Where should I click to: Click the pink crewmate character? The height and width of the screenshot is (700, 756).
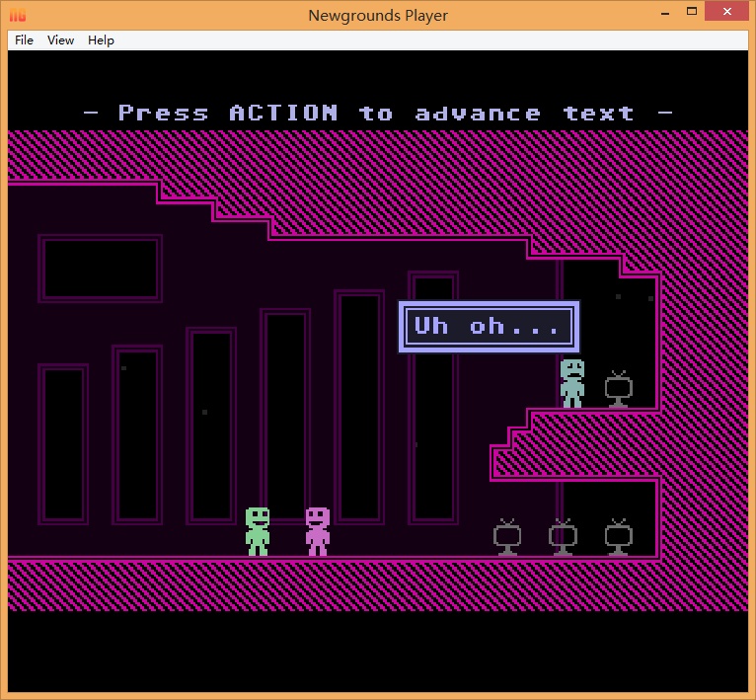pos(317,531)
